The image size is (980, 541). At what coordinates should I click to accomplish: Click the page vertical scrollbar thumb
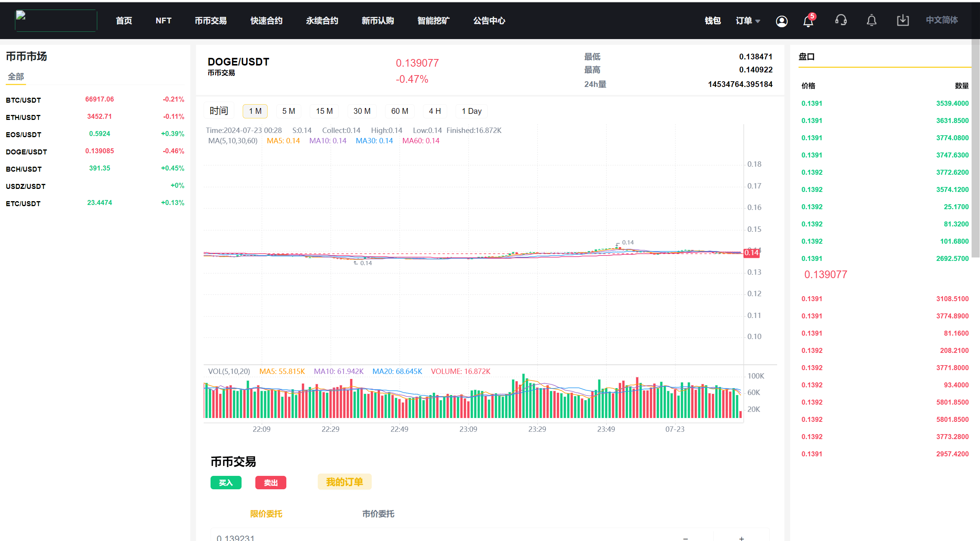click(975, 148)
